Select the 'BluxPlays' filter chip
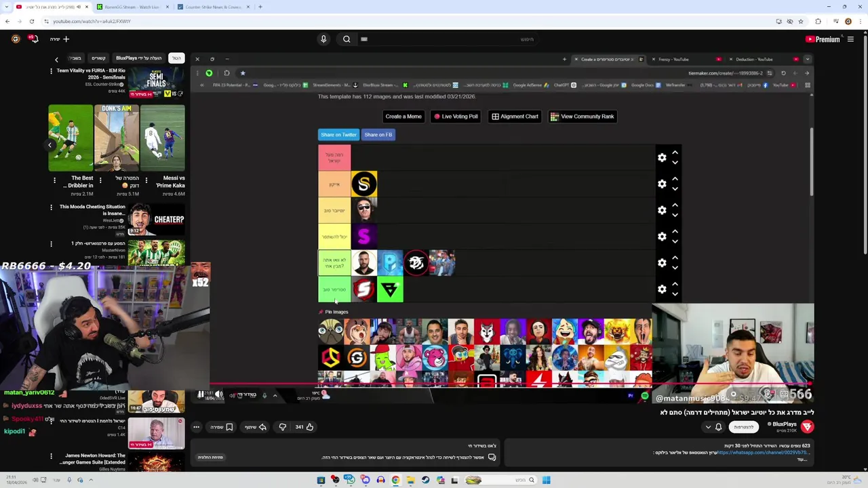Viewport: 868px width, 488px height. (138, 58)
